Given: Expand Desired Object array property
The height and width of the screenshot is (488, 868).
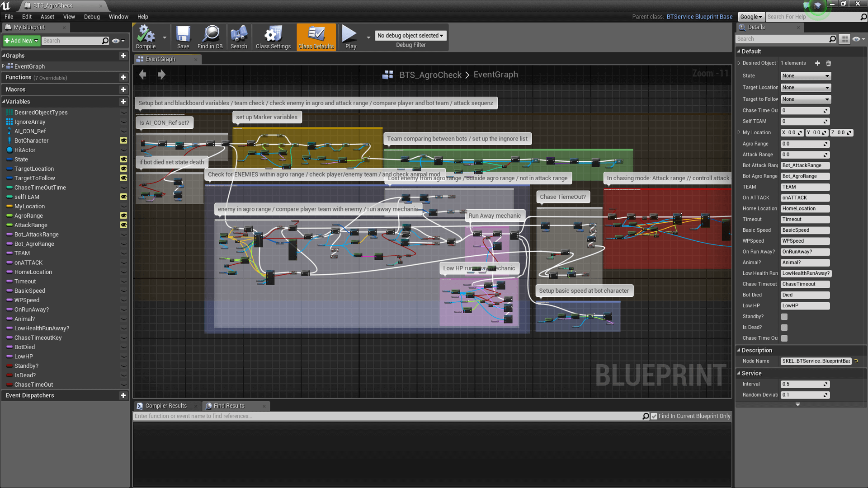Looking at the screenshot, I should tap(739, 63).
